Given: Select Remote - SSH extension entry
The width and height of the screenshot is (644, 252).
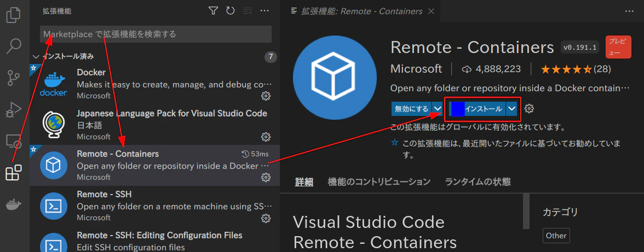Looking at the screenshot, I should [x=155, y=206].
